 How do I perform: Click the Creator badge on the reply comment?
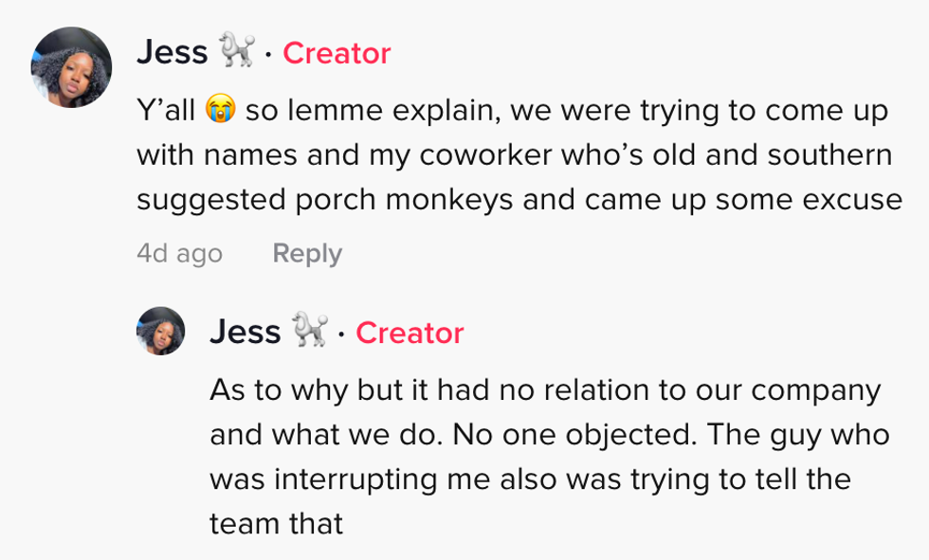click(x=410, y=333)
